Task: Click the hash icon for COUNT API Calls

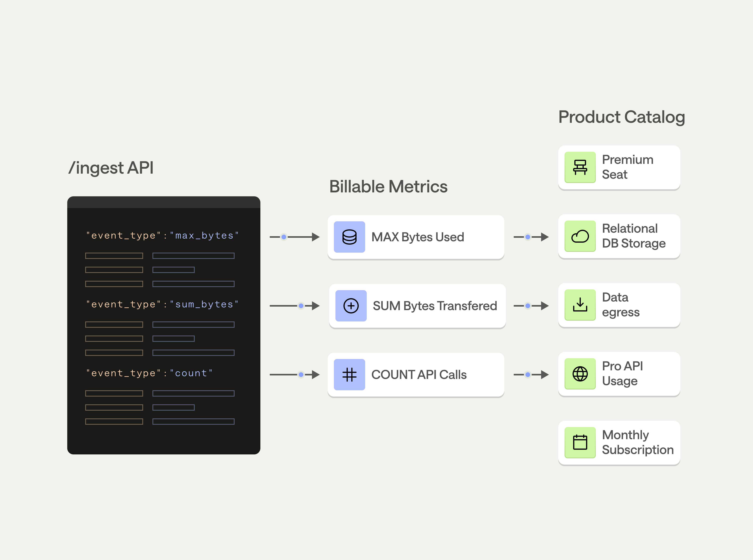Action: click(349, 375)
